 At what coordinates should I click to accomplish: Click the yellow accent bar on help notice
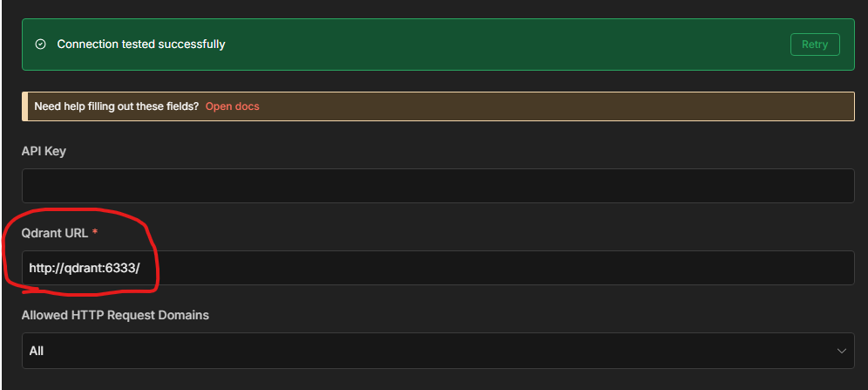pos(24,106)
